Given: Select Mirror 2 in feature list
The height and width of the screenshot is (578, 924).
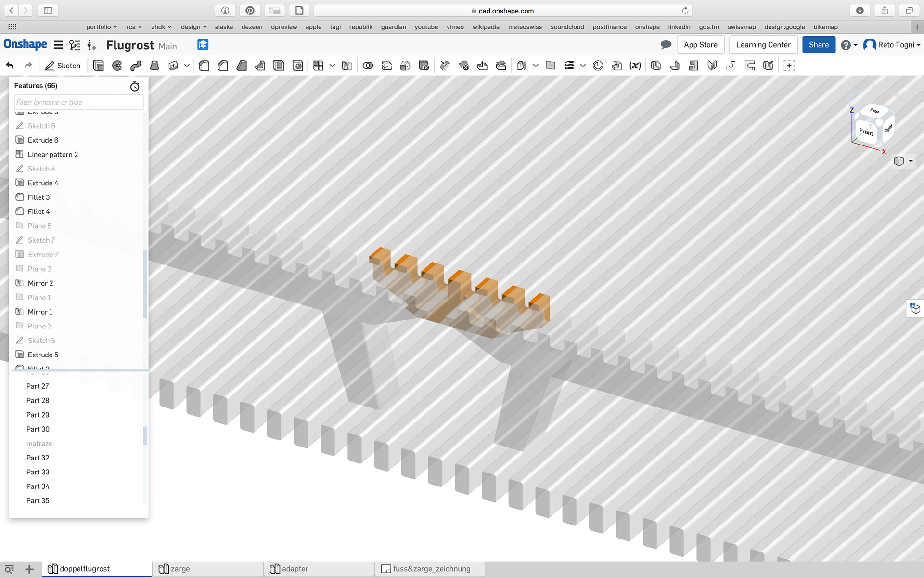Looking at the screenshot, I should coord(40,283).
